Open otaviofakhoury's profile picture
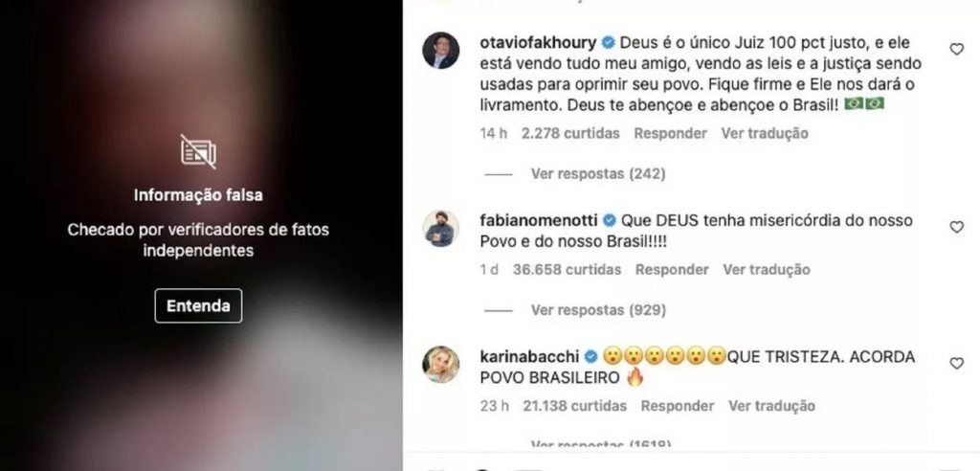The height and width of the screenshot is (471, 980). [440, 51]
